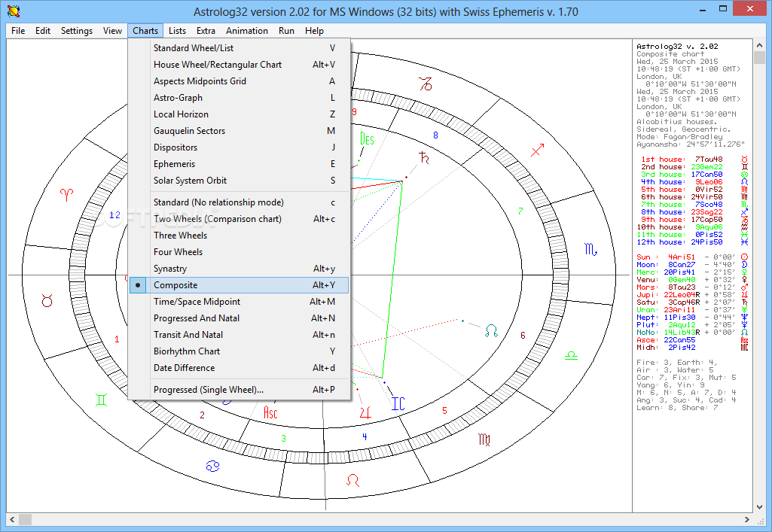
Task: Open Progressed (Single Wheel)... dialog
Action: point(239,390)
